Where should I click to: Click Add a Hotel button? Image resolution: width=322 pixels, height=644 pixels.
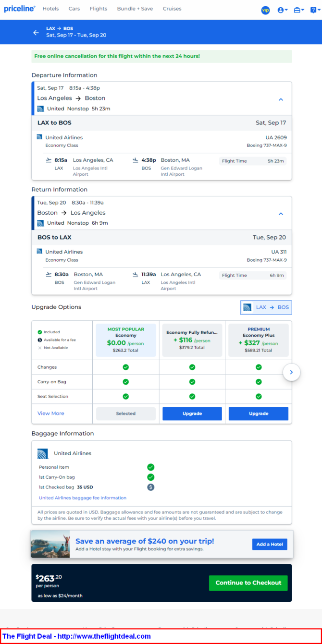[x=270, y=544]
